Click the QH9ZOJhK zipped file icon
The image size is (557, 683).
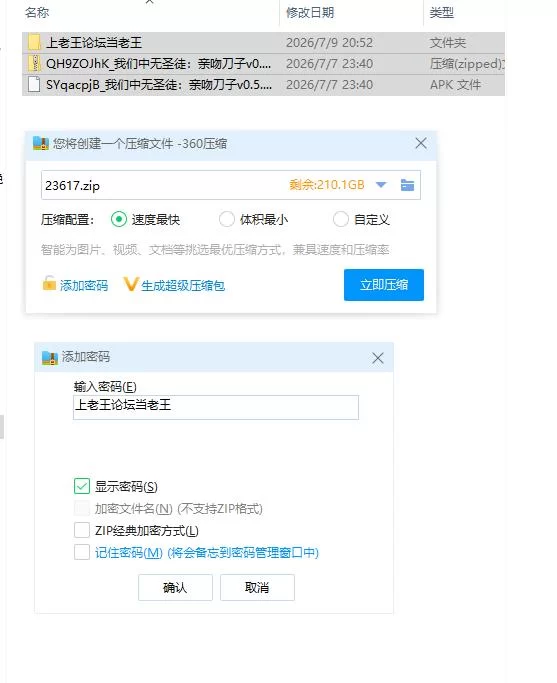[34, 63]
